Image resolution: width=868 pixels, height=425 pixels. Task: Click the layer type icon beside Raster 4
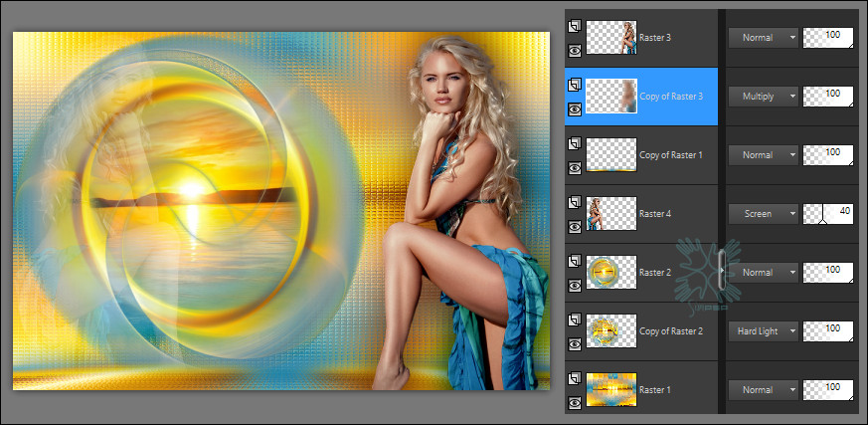pyautogui.click(x=574, y=203)
